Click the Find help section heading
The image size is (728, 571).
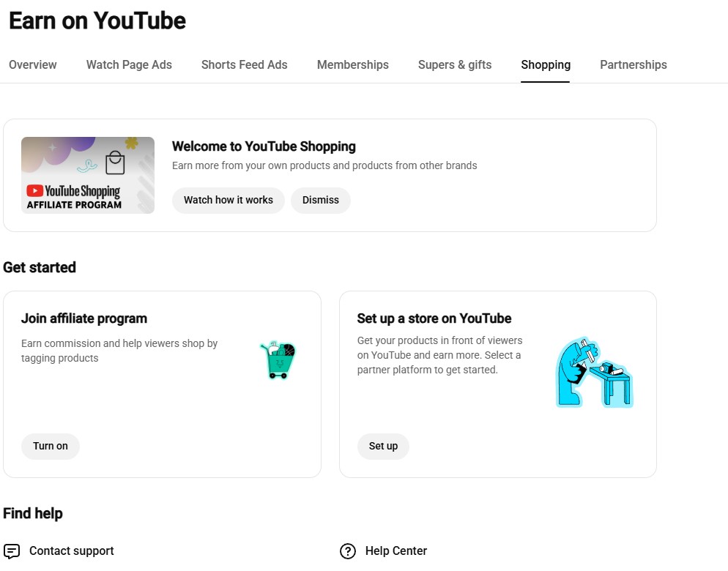pos(33,513)
